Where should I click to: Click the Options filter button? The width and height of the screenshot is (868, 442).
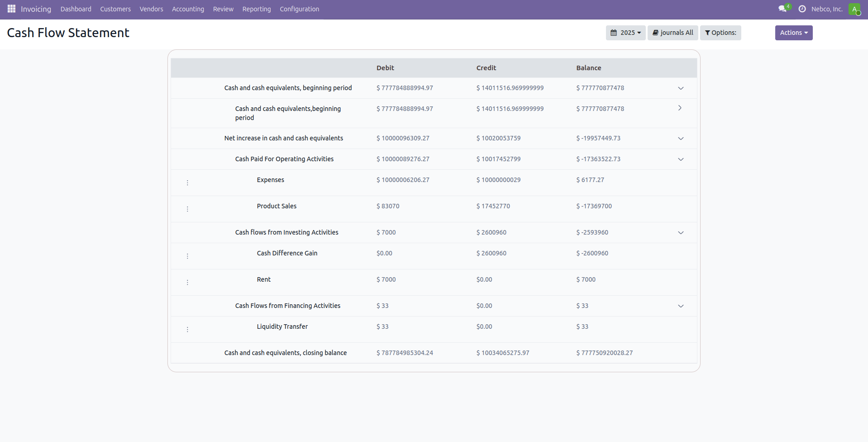point(720,33)
